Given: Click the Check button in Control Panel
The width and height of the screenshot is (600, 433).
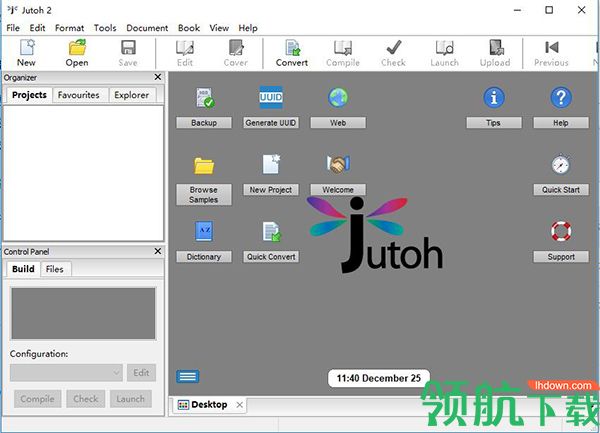Looking at the screenshot, I should coord(86,399).
